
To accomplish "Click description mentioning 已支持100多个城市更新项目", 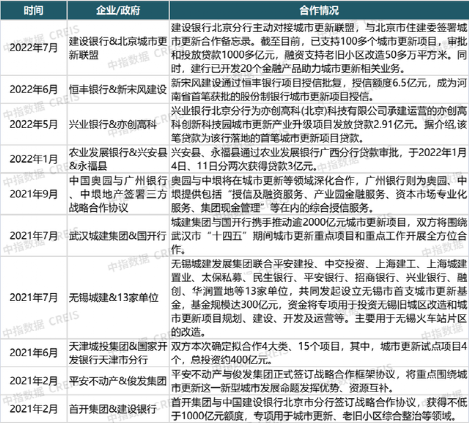I will coord(319,48).
